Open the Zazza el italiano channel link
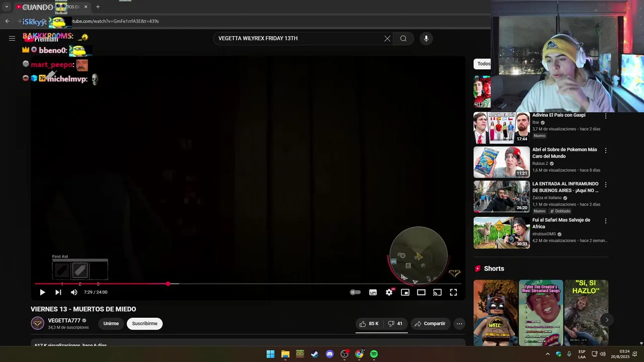644x362 pixels. (547, 198)
